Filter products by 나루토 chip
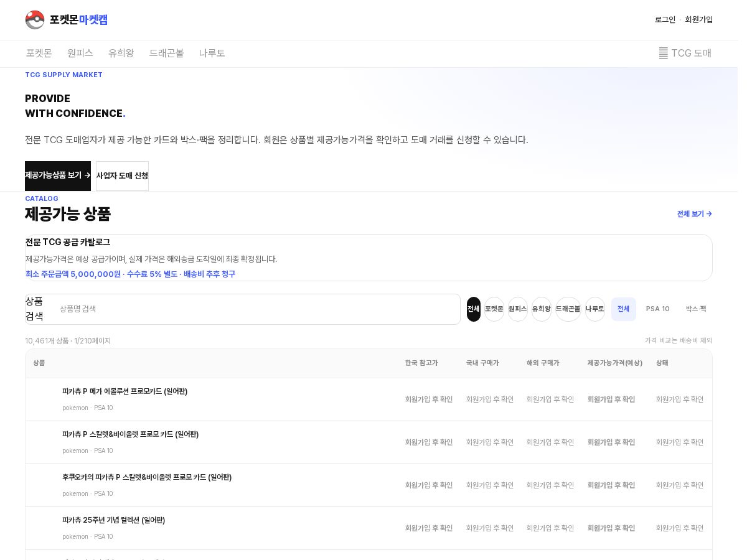 595,309
